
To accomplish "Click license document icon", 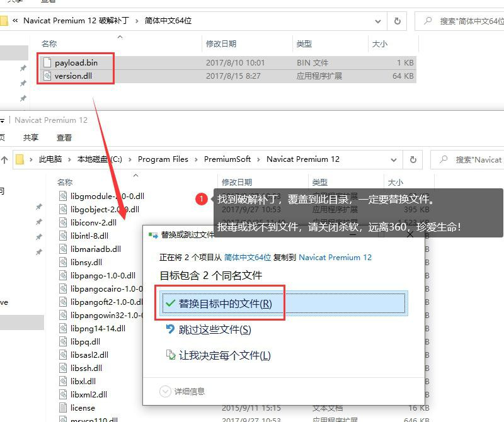I will pyautogui.click(x=63, y=408).
